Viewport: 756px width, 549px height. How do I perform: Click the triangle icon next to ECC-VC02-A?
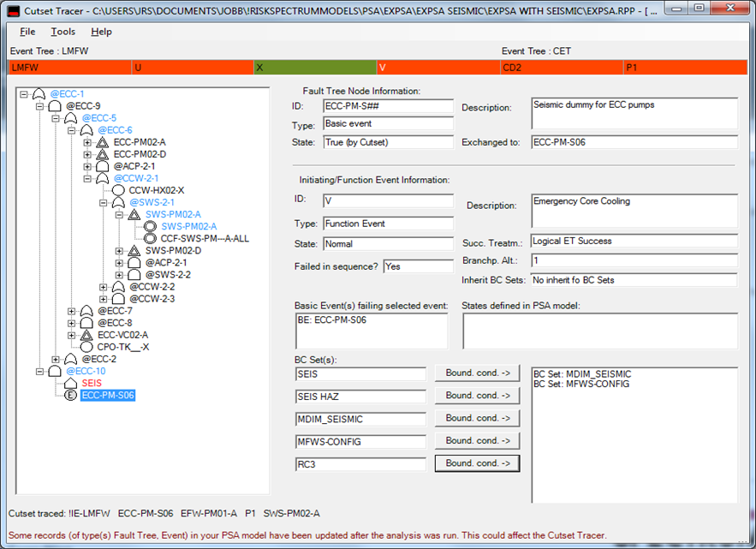coord(86,335)
